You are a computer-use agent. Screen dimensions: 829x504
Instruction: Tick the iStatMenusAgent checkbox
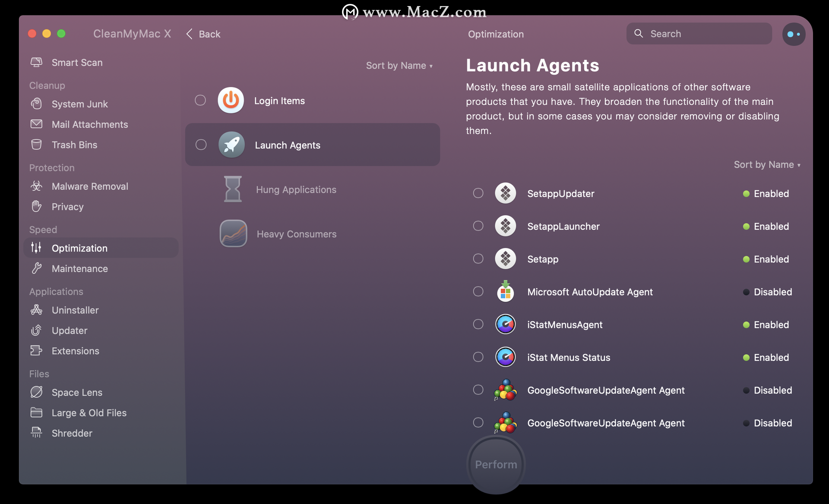pyautogui.click(x=478, y=324)
